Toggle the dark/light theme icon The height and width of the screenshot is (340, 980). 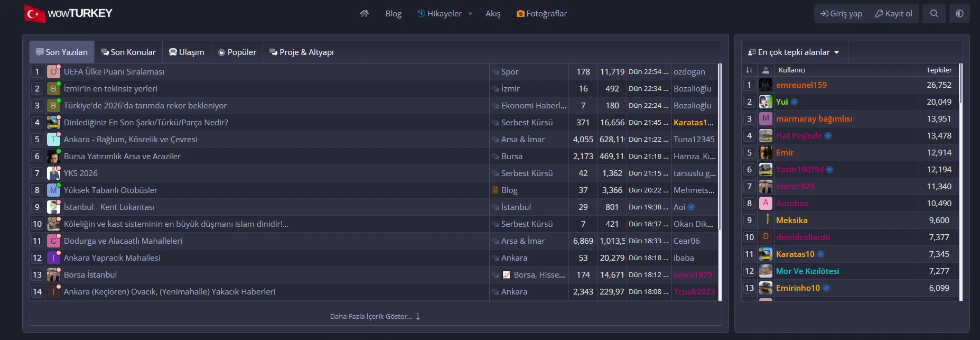pyautogui.click(x=959, y=14)
